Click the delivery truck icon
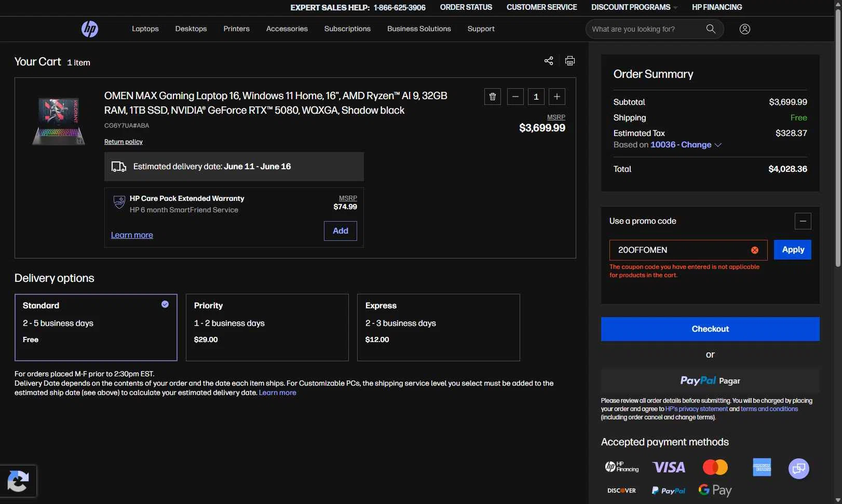The height and width of the screenshot is (504, 842). pyautogui.click(x=119, y=167)
